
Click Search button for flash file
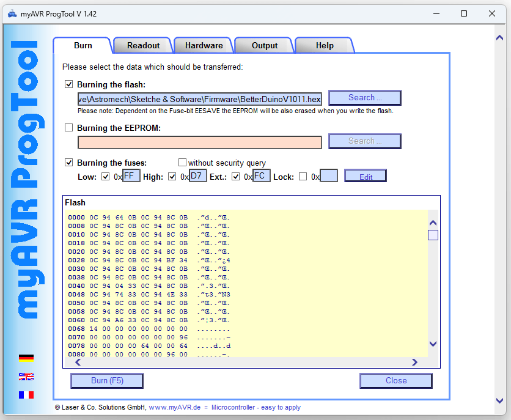coord(365,98)
